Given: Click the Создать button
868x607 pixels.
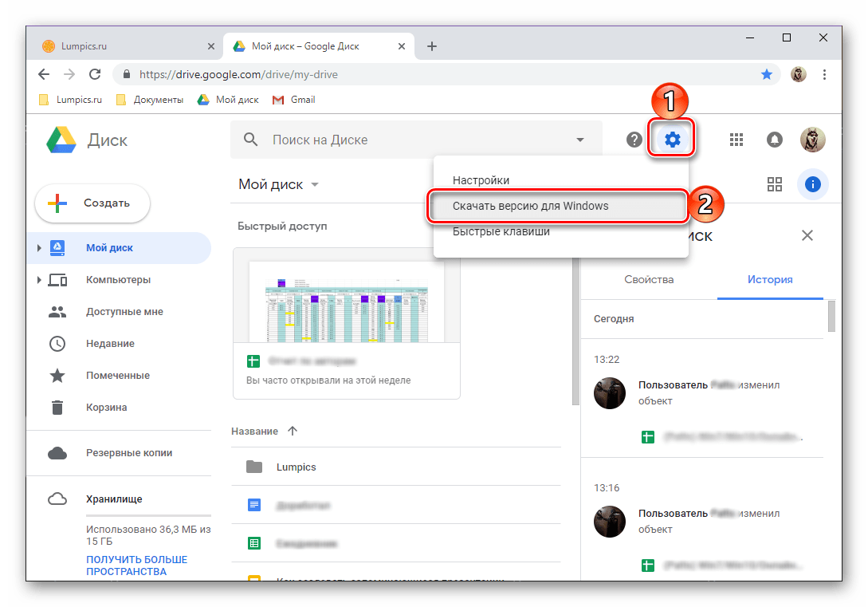Looking at the screenshot, I should [x=92, y=203].
